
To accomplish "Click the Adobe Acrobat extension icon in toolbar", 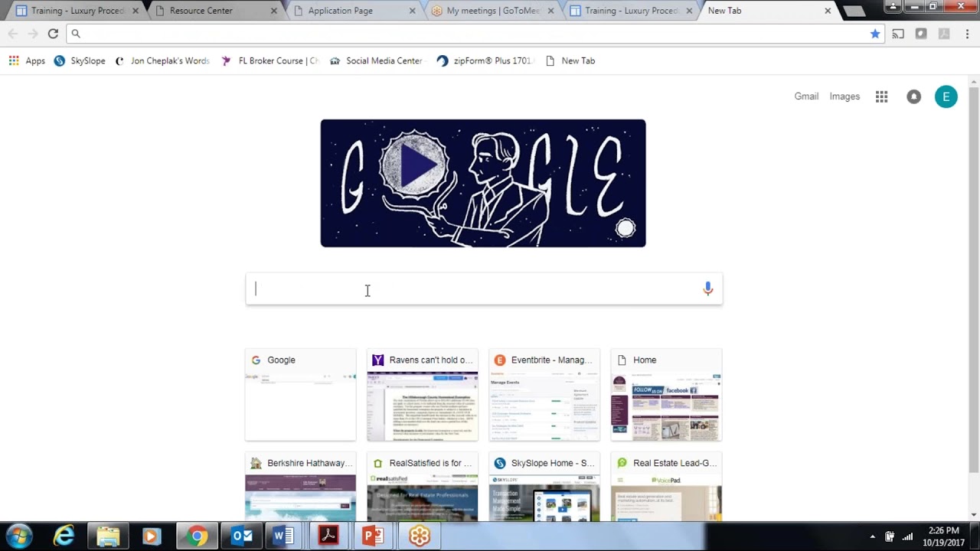I will 944,34.
